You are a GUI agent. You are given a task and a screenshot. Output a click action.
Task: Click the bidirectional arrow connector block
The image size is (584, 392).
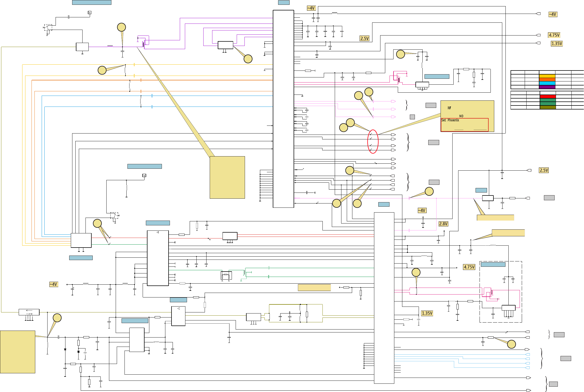tap(29, 312)
